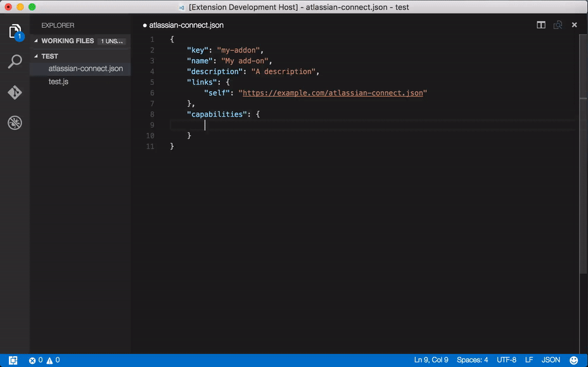Collapse the WORKING FILES section
The width and height of the screenshot is (588, 367).
click(36, 41)
